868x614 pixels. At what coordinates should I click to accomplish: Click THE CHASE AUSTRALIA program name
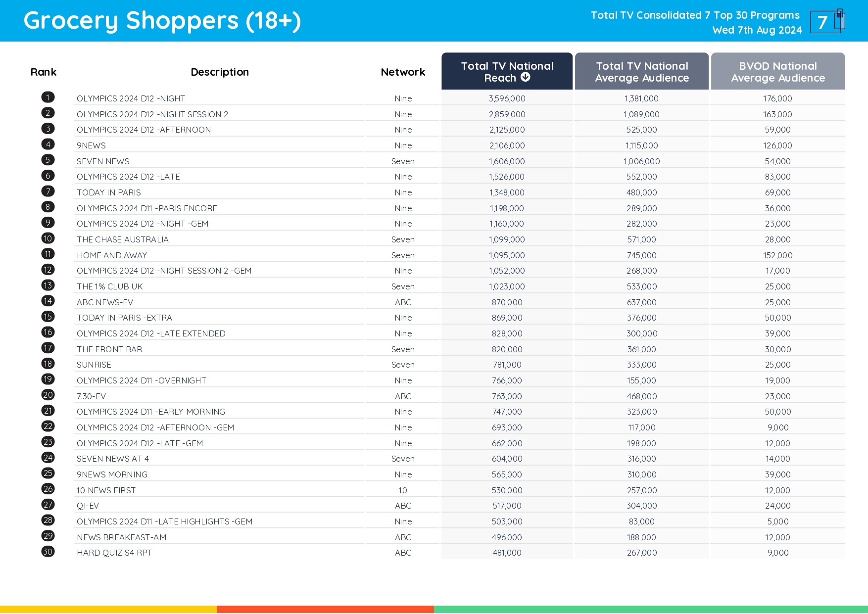point(123,239)
